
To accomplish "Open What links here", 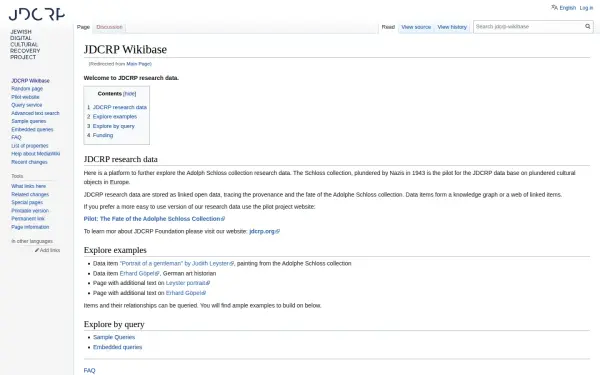I will (28, 186).
